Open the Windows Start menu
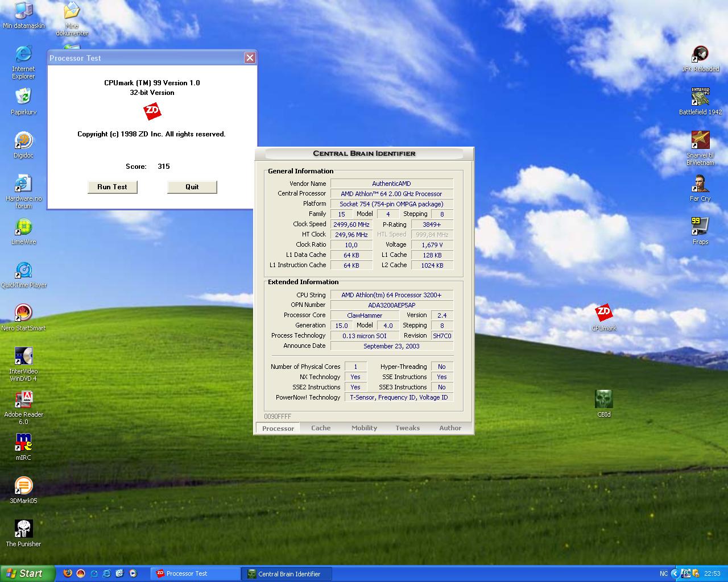Viewport: 728px width, 582px height. pos(28,573)
